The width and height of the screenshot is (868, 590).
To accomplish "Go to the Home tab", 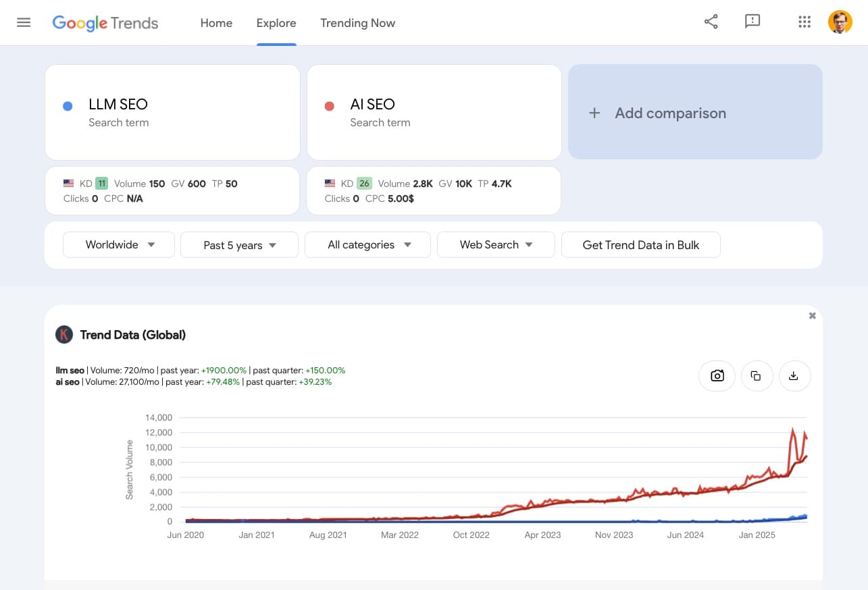I will (216, 23).
